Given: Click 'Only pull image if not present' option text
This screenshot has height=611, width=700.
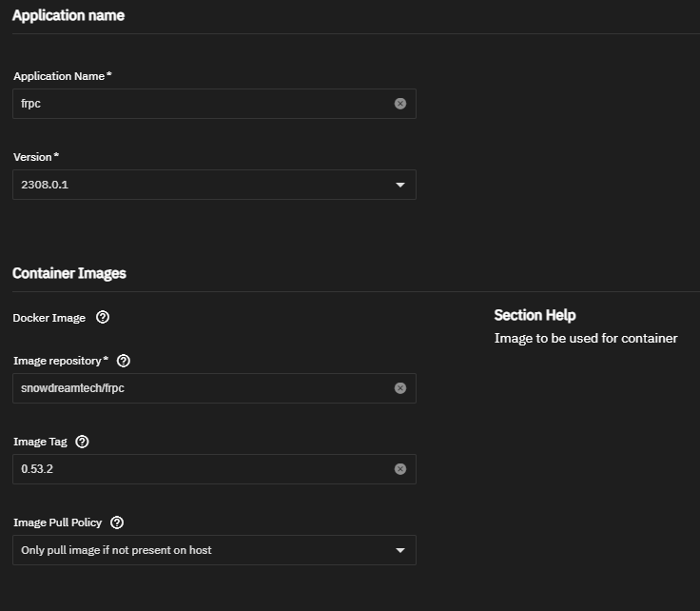Looking at the screenshot, I should click(116, 550).
